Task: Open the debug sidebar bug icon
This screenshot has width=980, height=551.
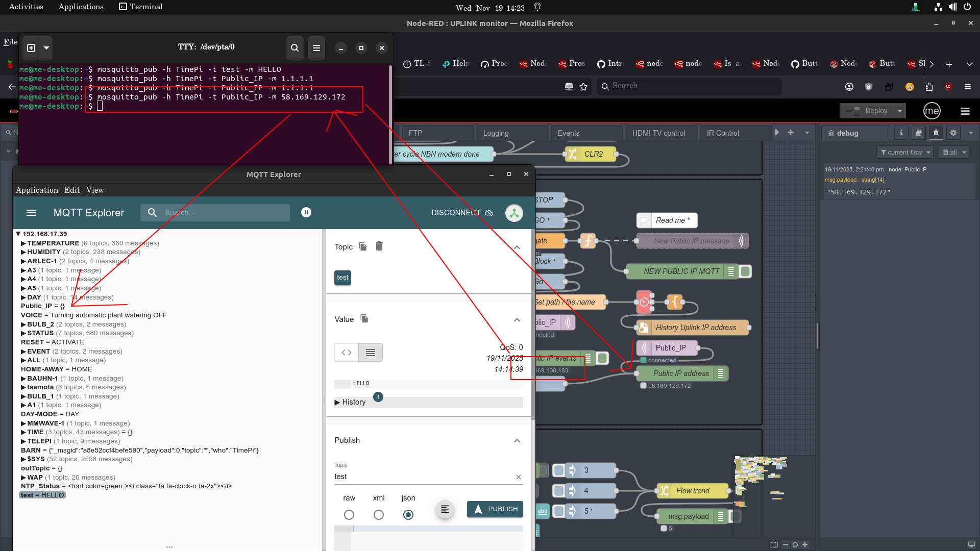Action: pos(936,133)
